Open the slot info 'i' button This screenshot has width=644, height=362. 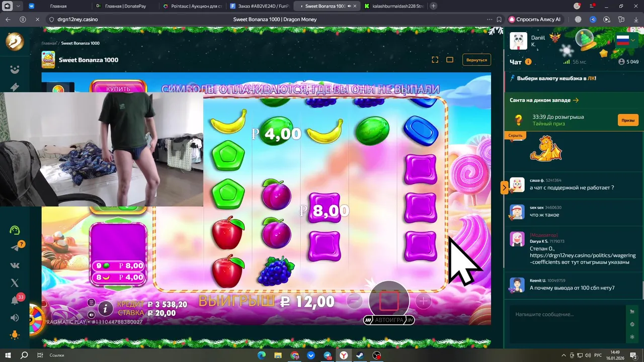[x=105, y=308]
